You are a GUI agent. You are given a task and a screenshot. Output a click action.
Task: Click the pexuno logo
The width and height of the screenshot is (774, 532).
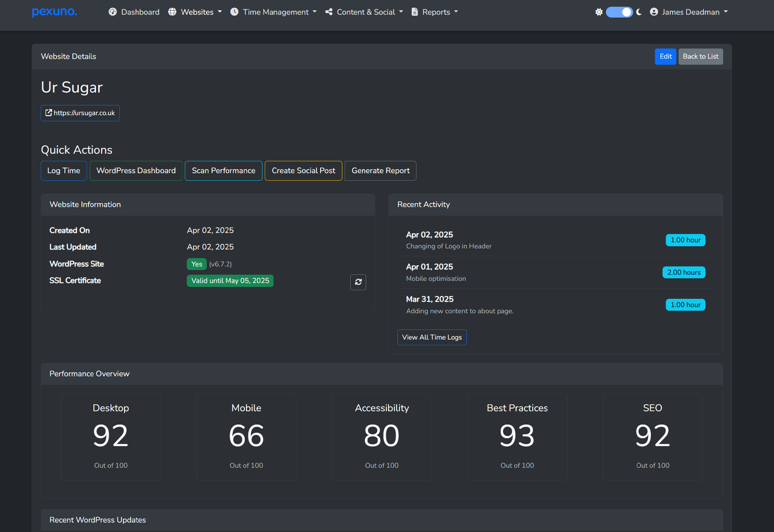(54, 12)
